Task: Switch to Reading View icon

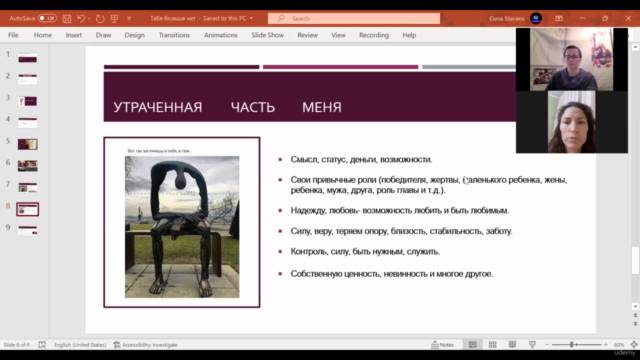Action: coord(512,345)
